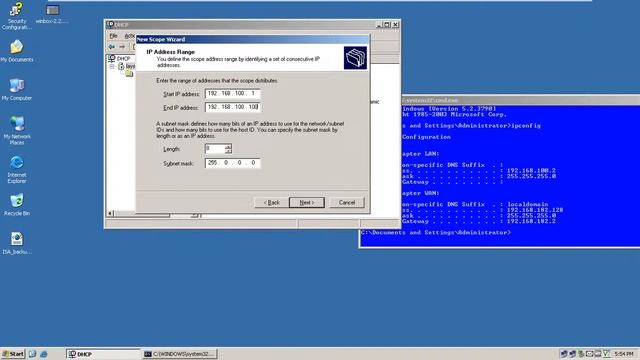Screen dimensions: 640x360
Task: Minimize the DHCP window
Action: coord(379,24)
